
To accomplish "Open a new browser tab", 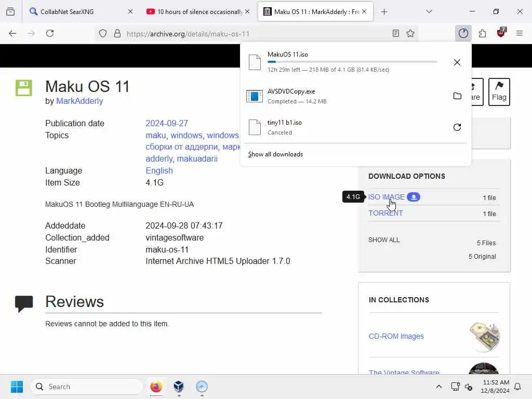I will point(384,11).
